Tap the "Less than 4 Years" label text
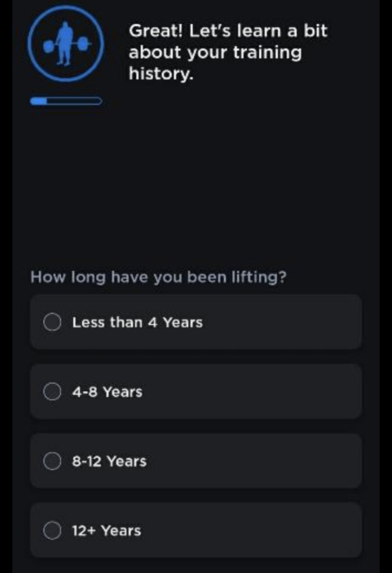This screenshot has height=573, width=392. click(x=137, y=322)
